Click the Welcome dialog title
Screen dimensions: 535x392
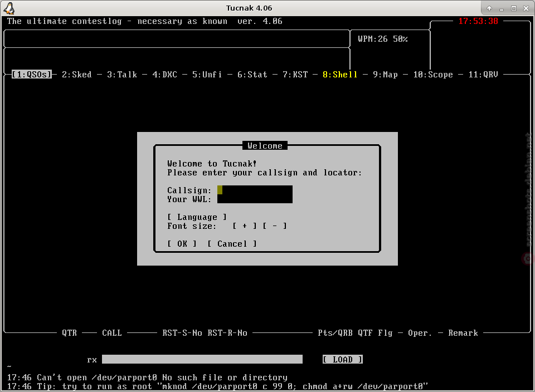265,145
